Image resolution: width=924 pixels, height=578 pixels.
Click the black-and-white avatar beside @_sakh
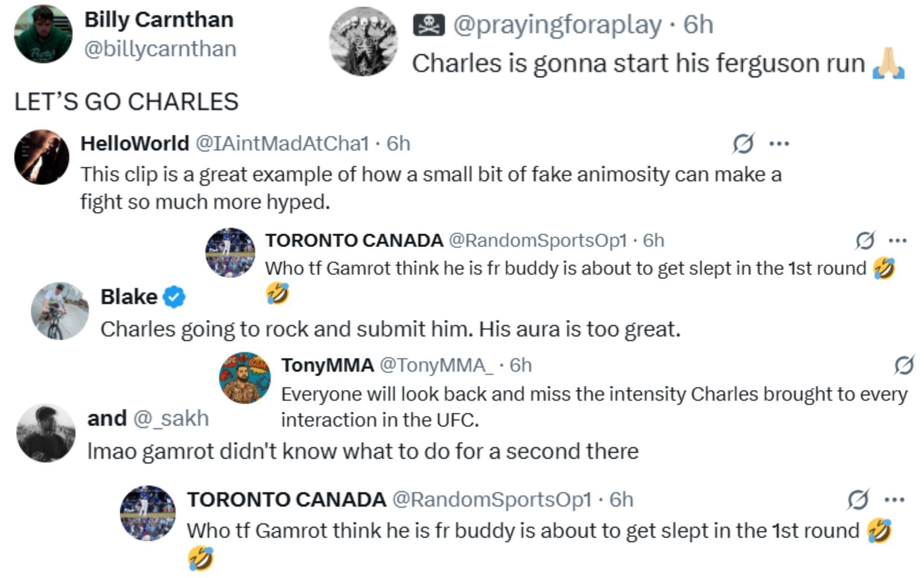[46, 433]
